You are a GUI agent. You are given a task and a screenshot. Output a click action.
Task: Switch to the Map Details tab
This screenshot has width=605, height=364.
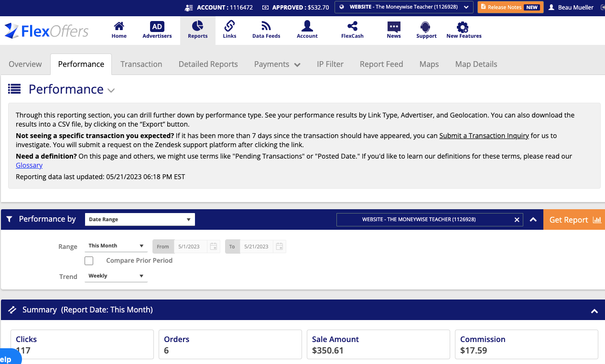coord(476,64)
